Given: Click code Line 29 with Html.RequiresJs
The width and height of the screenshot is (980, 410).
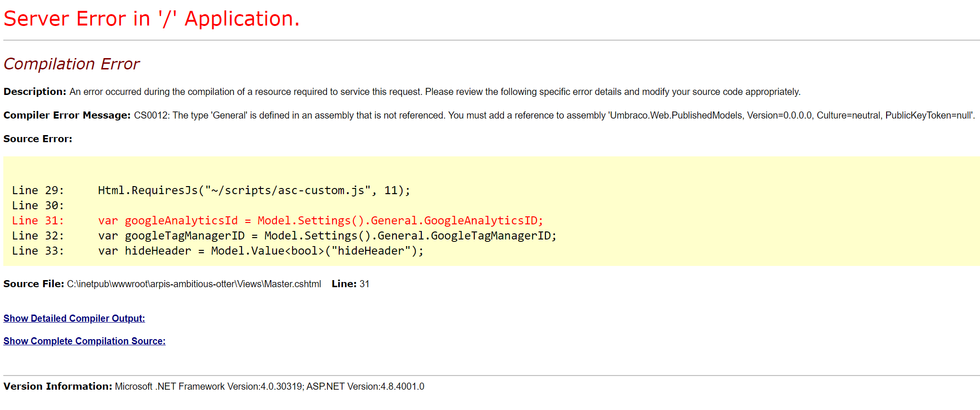Looking at the screenshot, I should point(211,190).
